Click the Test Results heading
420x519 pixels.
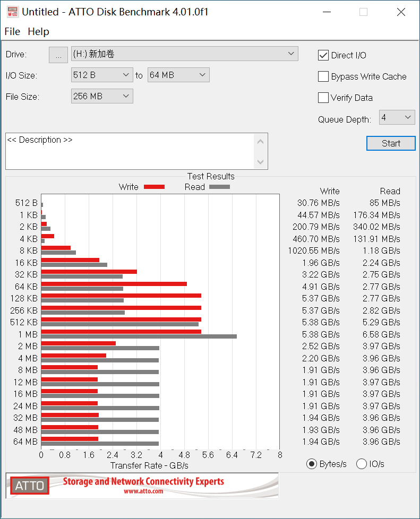(x=211, y=176)
